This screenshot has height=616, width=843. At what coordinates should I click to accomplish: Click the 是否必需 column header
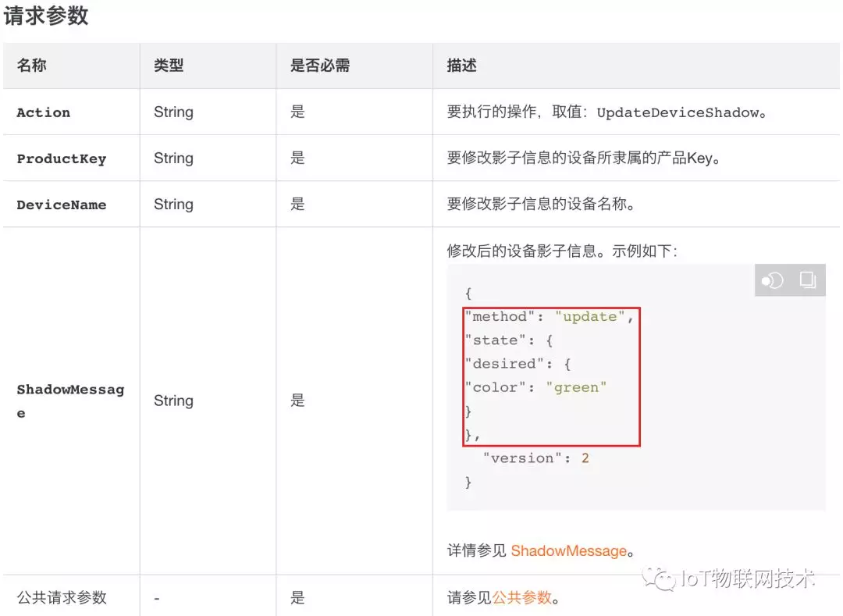320,66
